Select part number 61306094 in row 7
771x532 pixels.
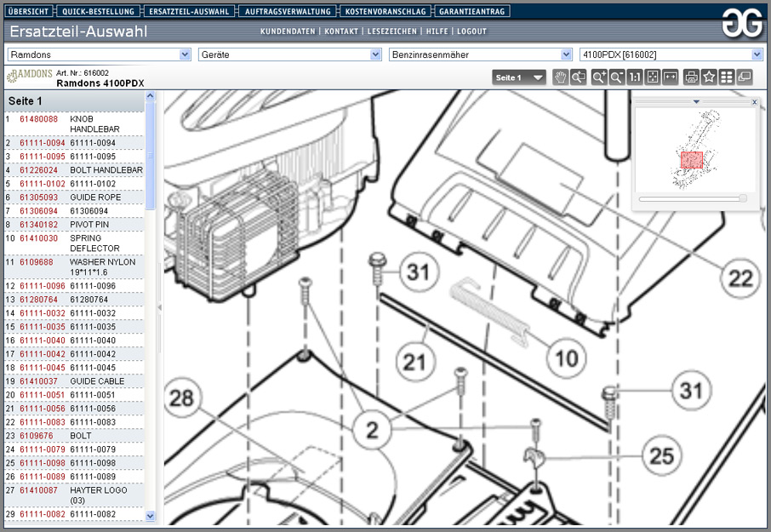38,211
